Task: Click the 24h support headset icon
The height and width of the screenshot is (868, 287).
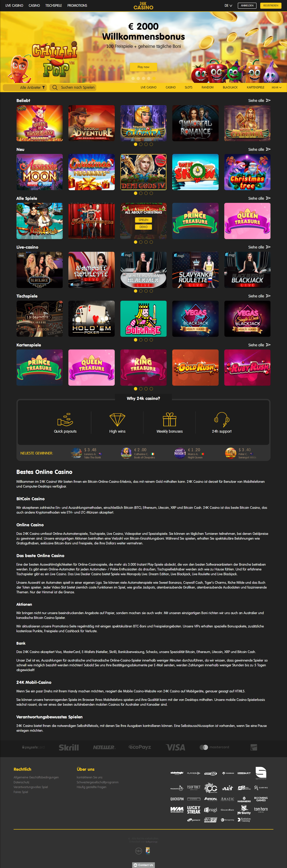Action: [x=222, y=419]
